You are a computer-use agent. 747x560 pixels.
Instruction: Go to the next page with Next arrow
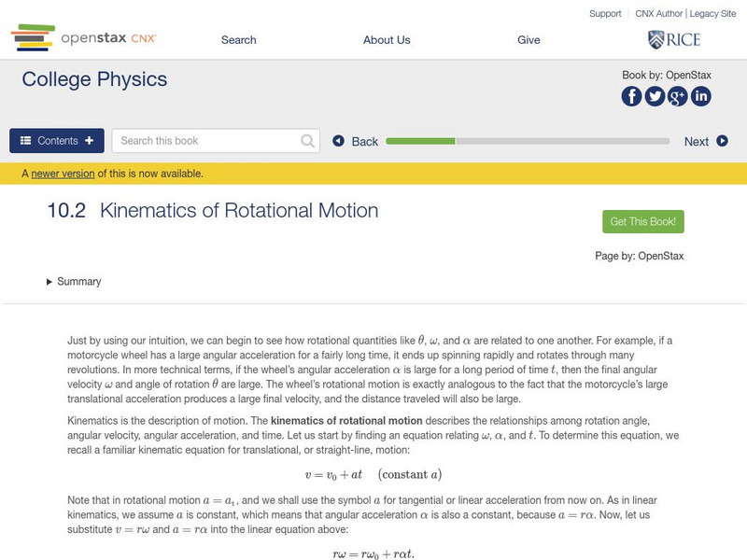[x=705, y=142]
